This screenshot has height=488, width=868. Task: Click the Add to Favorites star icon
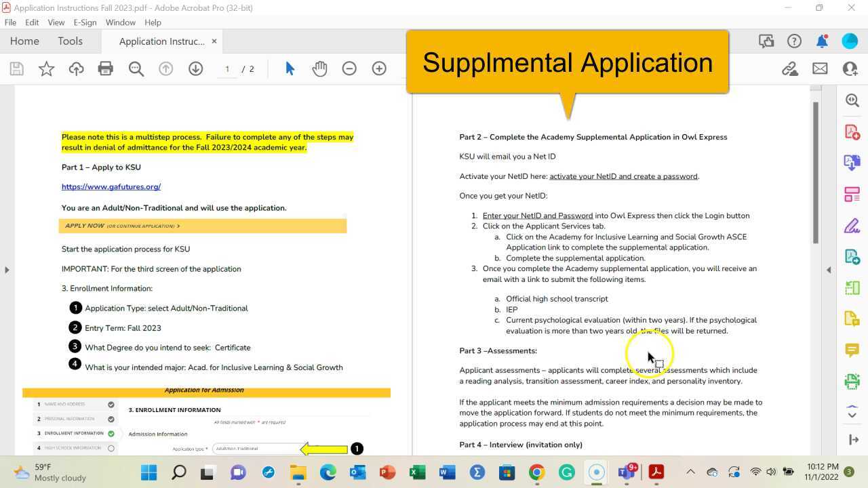click(x=45, y=68)
